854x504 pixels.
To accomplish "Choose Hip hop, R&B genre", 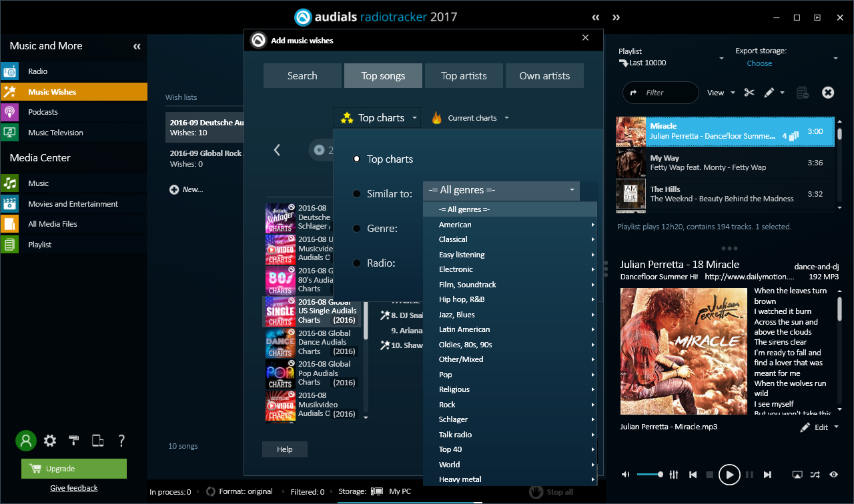I will [510, 299].
